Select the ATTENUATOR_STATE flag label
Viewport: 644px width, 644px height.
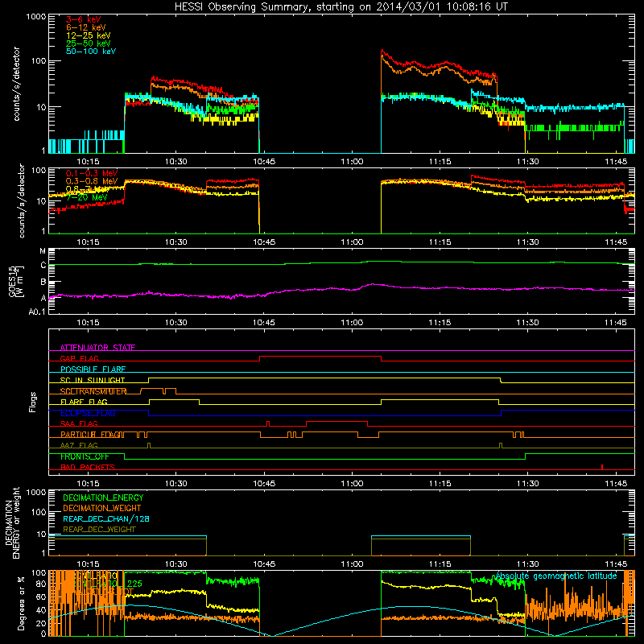[97, 348]
